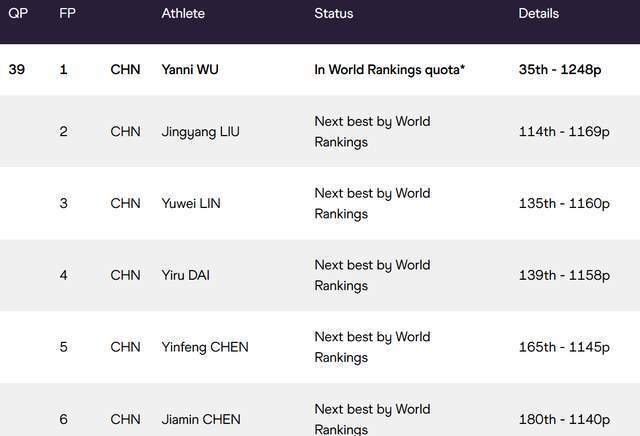Click the "139th - 1158p" ranking detail
The width and height of the screenshot is (640, 436).
pyautogui.click(x=564, y=275)
